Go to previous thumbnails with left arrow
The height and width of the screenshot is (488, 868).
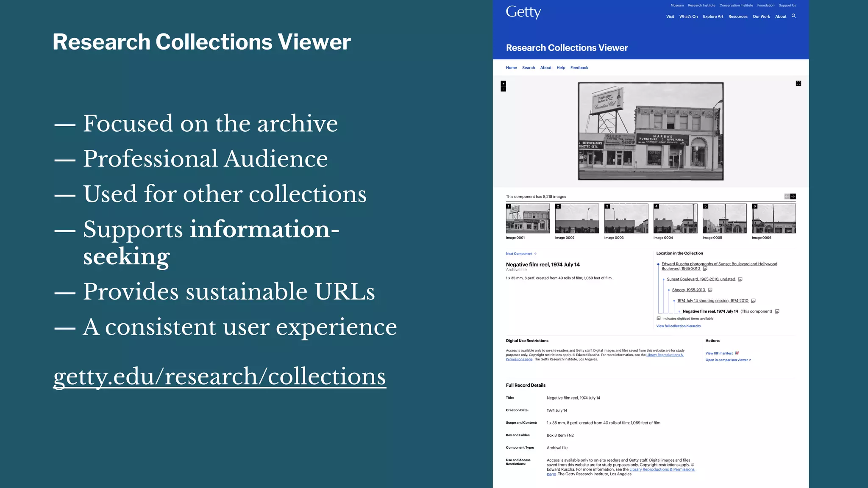pyautogui.click(x=787, y=197)
